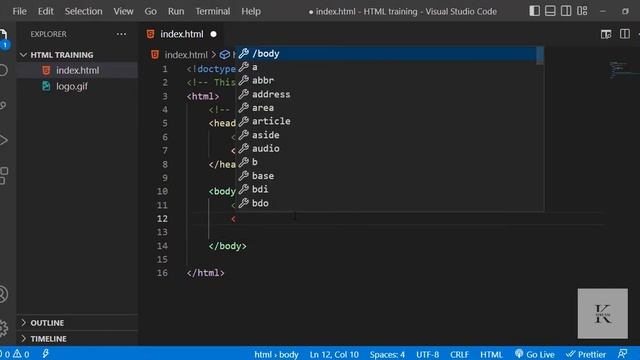Open feedback icon in status bar

point(622,354)
